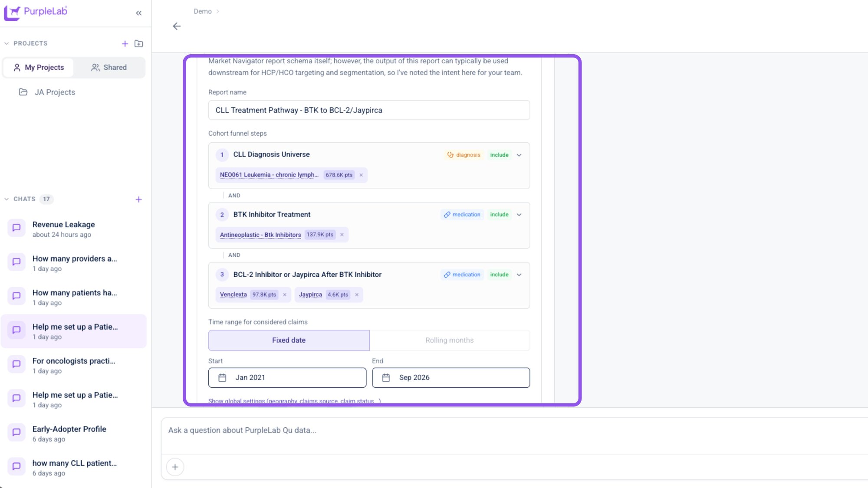The height and width of the screenshot is (488, 868).
Task: Click the new folder icon in Projects
Action: pos(139,43)
